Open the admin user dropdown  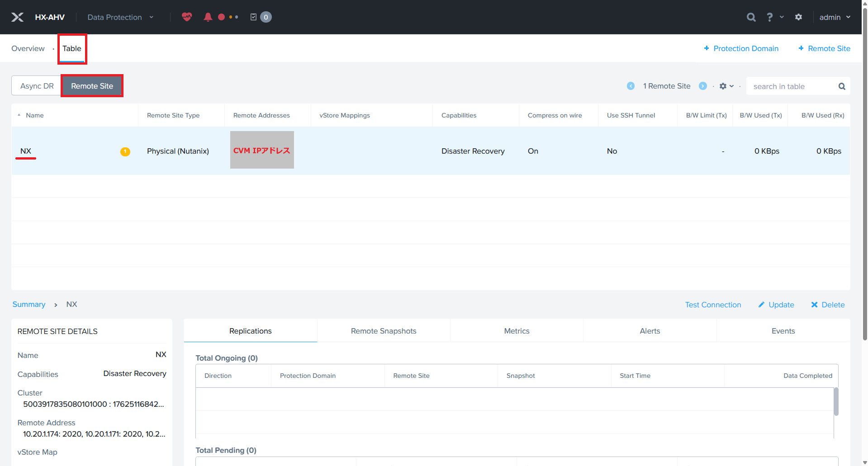point(835,17)
